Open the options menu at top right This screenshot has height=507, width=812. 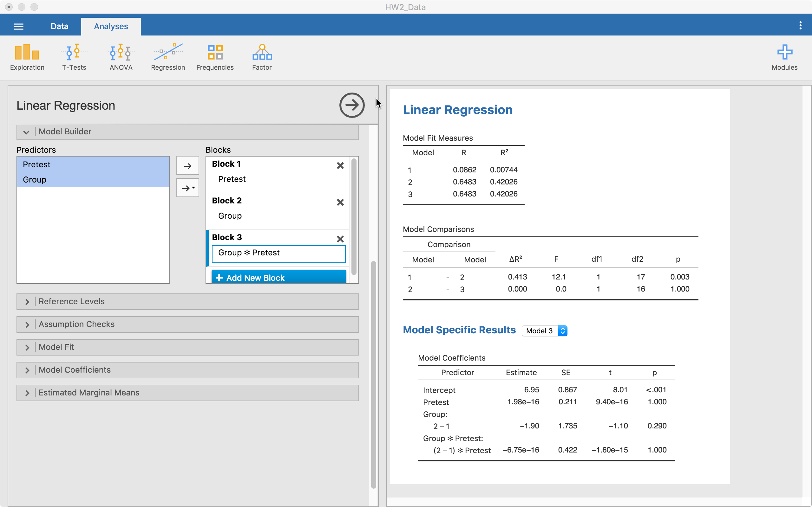pos(801,25)
